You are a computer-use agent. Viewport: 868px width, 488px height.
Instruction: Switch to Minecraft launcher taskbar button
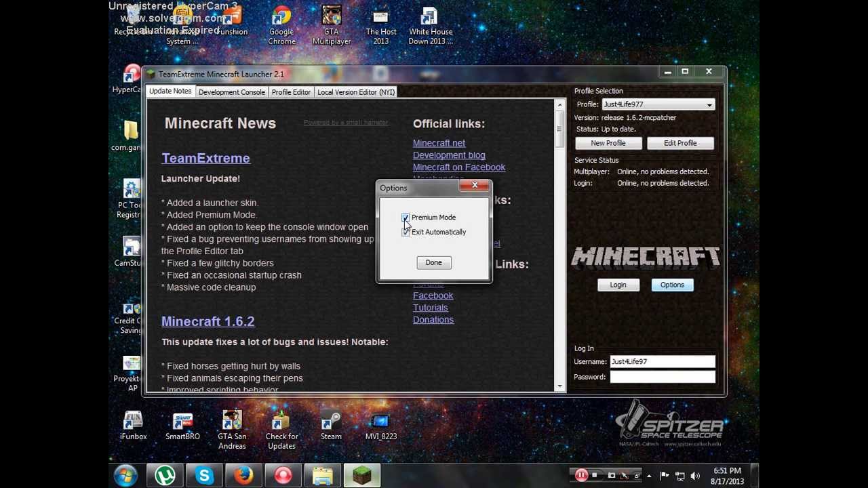pyautogui.click(x=361, y=475)
